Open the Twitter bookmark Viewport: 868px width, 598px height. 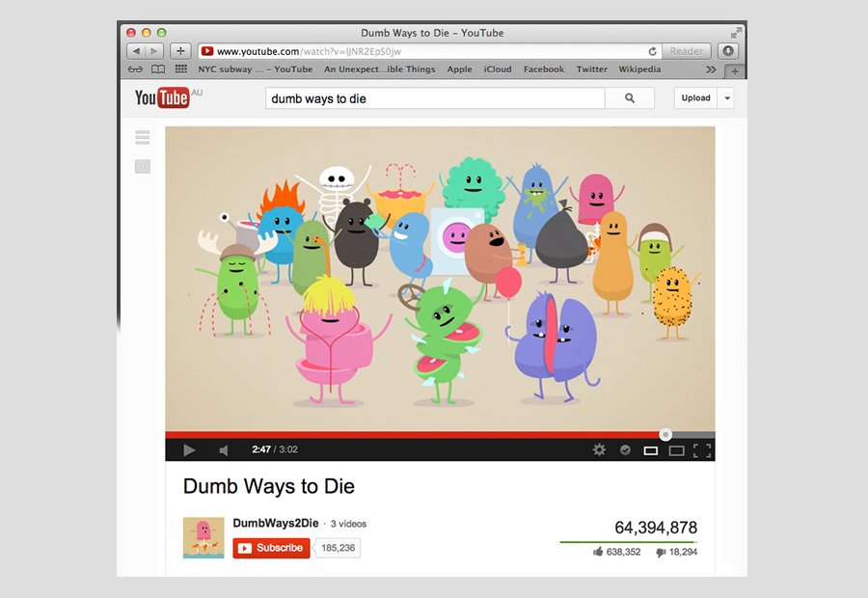tap(592, 69)
